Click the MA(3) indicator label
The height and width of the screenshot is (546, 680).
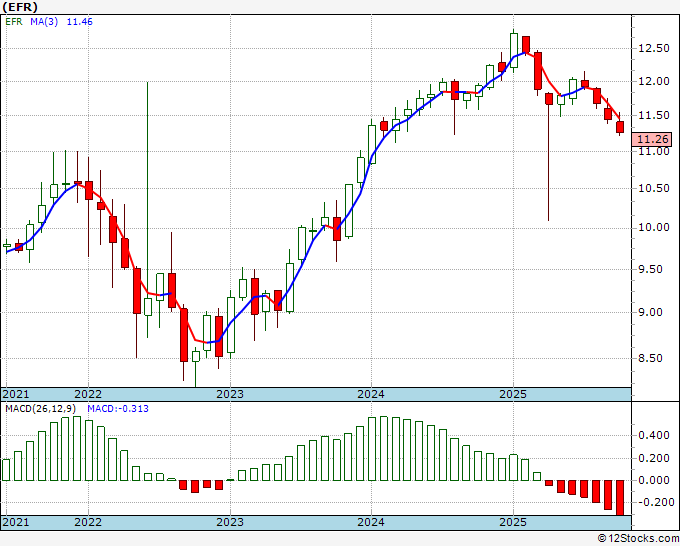tap(44, 22)
